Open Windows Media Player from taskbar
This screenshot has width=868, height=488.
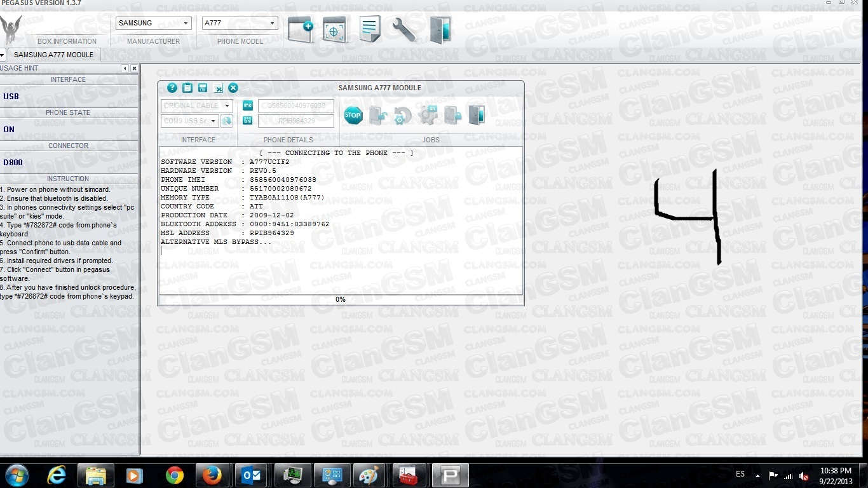point(134,475)
